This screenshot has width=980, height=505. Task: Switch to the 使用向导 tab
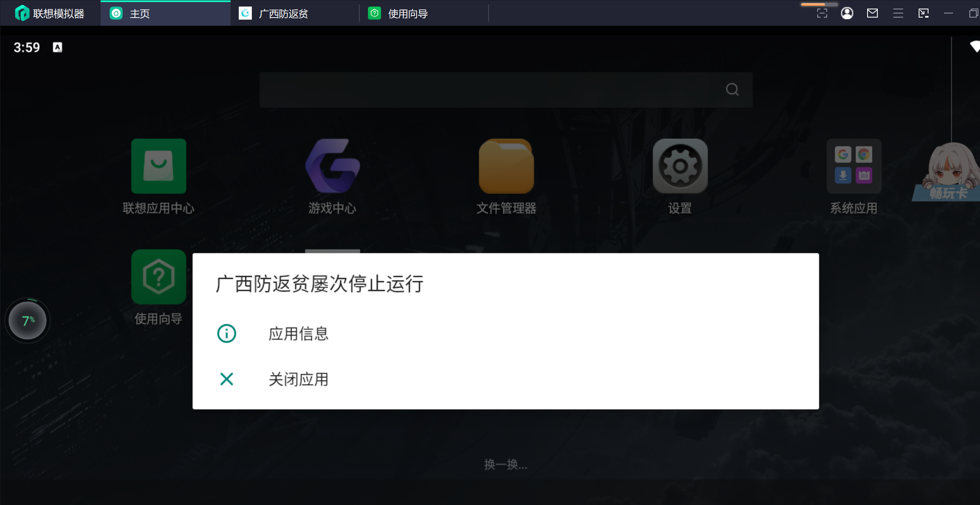(x=424, y=13)
